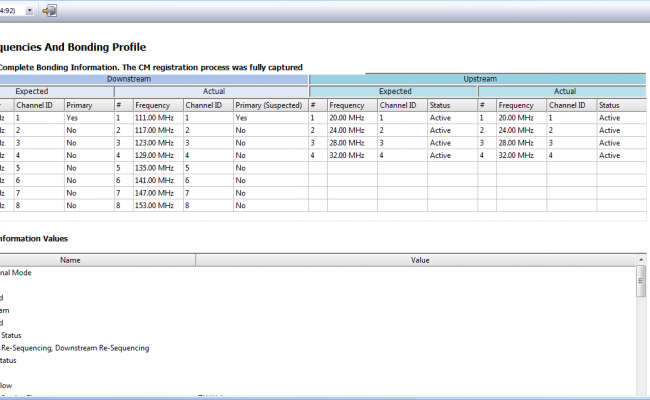
Task: Select the Downstream group header
Action: (153, 78)
